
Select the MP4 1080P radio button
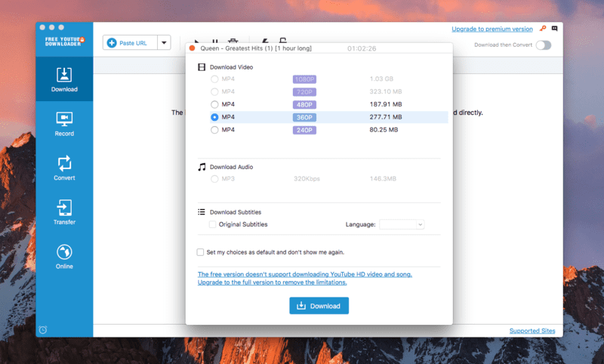pyautogui.click(x=214, y=79)
